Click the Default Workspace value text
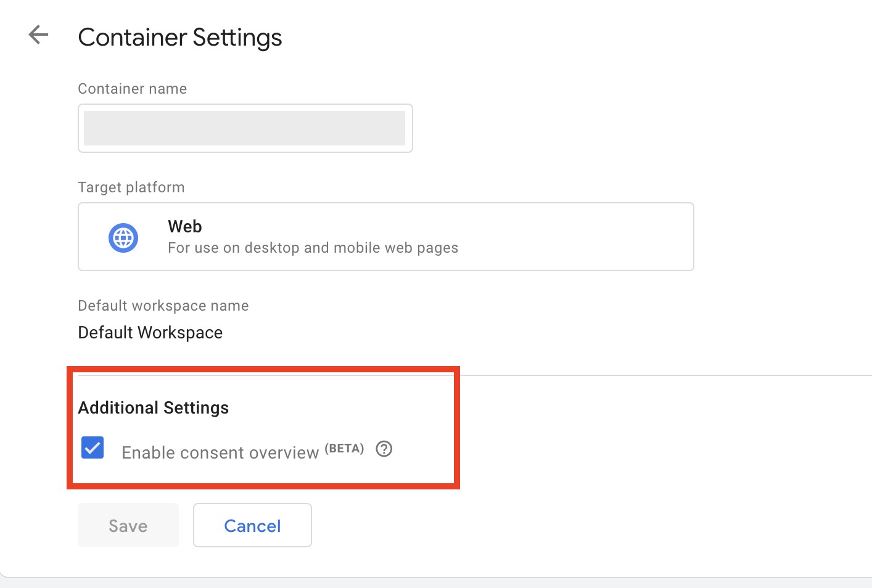The image size is (872, 588). (150, 333)
